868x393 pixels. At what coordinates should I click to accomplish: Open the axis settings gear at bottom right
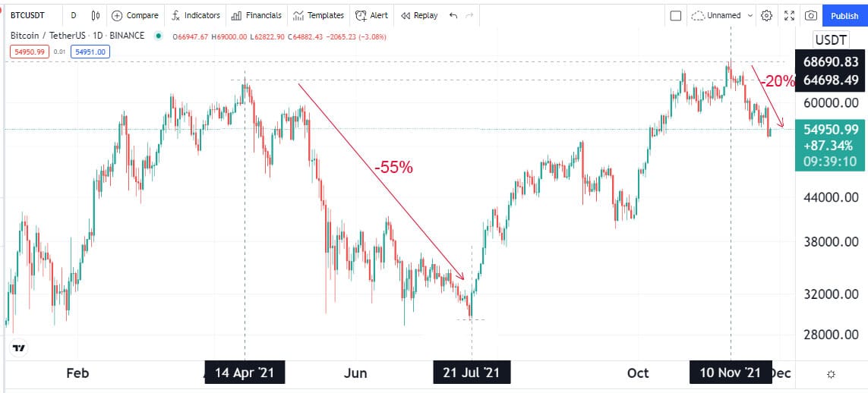coord(830,374)
